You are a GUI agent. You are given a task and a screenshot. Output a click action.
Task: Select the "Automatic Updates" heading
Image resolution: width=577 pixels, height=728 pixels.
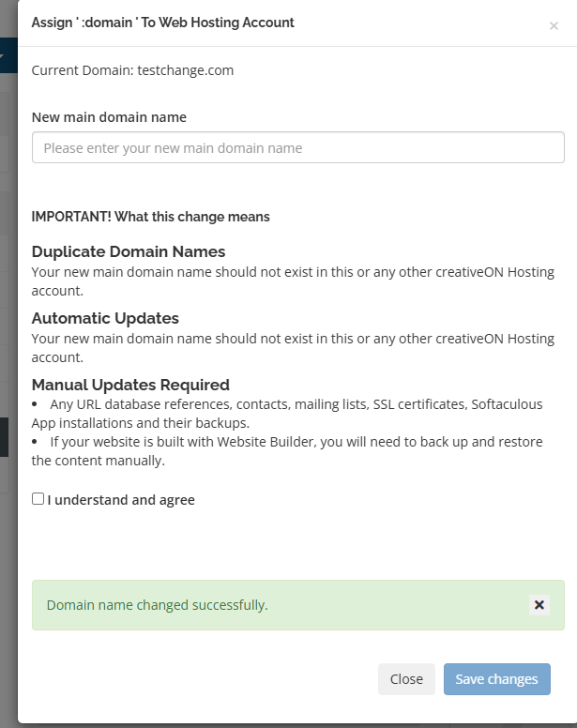[x=105, y=318]
